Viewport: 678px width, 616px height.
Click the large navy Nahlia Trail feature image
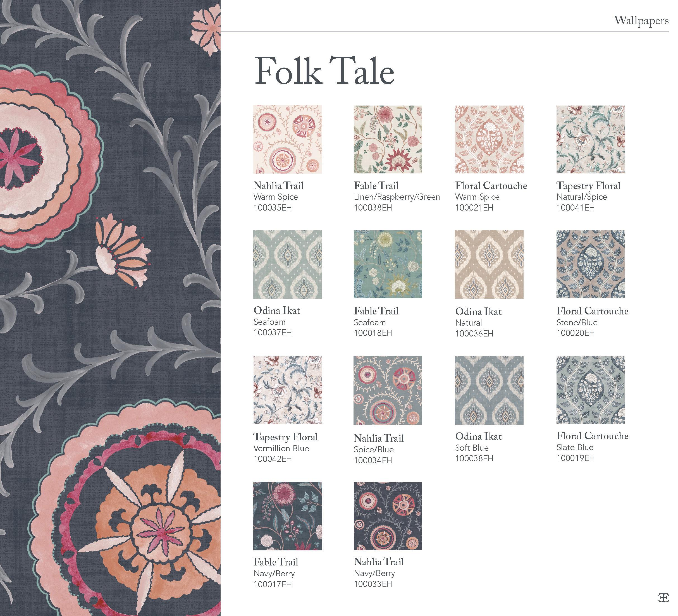click(110, 308)
